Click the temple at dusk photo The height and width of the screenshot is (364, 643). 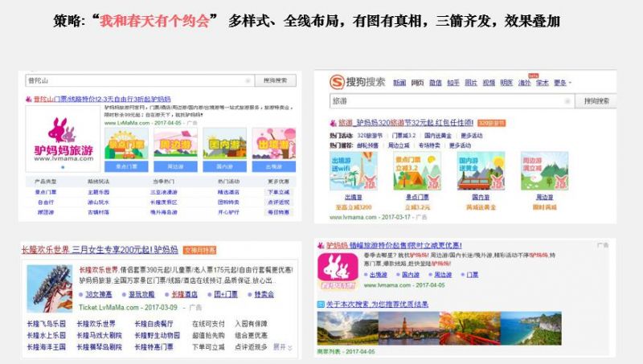pos(409,329)
